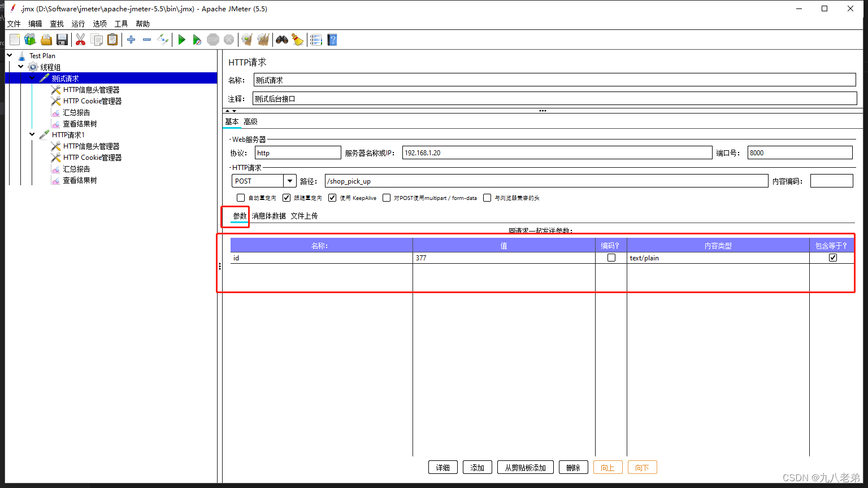Open the 工具 menu
This screenshot has height=488, width=868.
pyautogui.click(x=121, y=24)
